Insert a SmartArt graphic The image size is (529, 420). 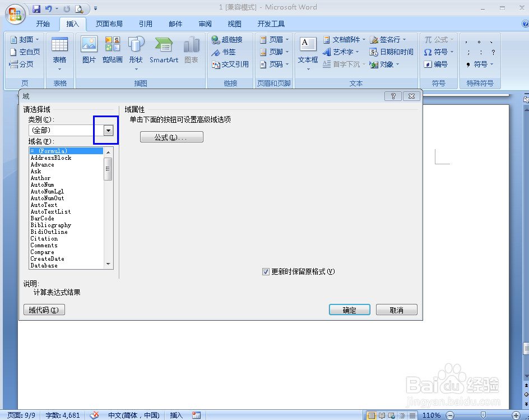(x=164, y=50)
